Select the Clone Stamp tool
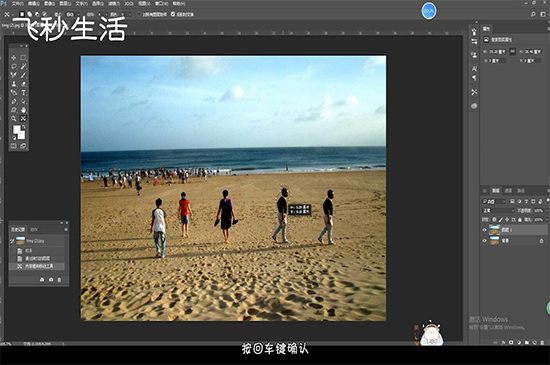This screenshot has height=365, width=550. point(14,83)
